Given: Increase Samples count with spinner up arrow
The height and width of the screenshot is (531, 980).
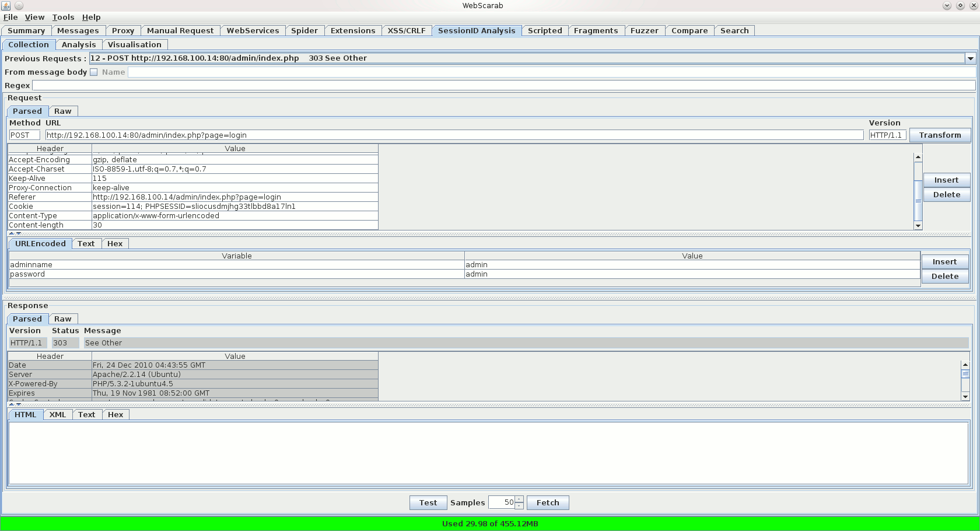Looking at the screenshot, I should click(519, 499).
